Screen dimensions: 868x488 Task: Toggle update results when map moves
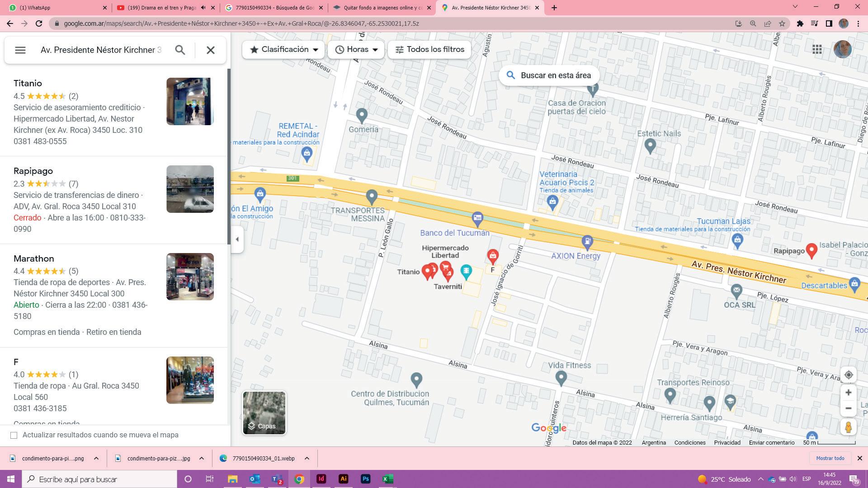click(14, 435)
